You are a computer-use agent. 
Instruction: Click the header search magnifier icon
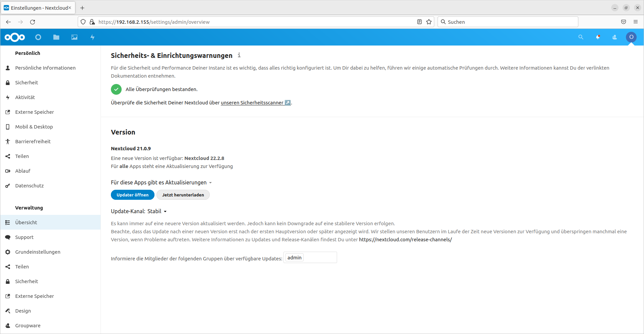pyautogui.click(x=581, y=37)
